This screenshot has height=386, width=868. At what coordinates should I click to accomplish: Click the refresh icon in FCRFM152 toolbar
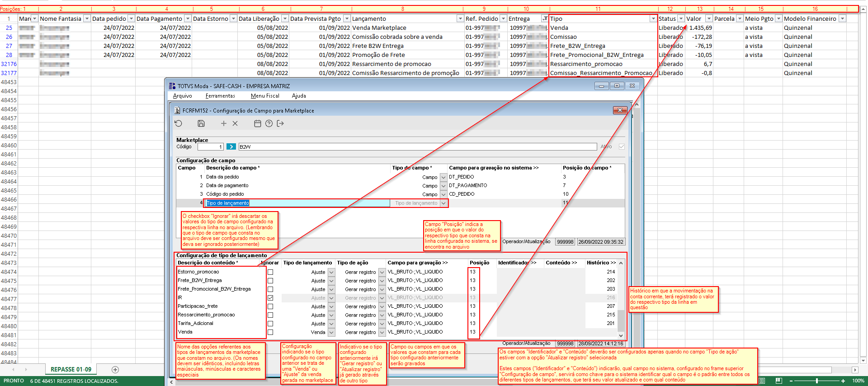tap(179, 123)
